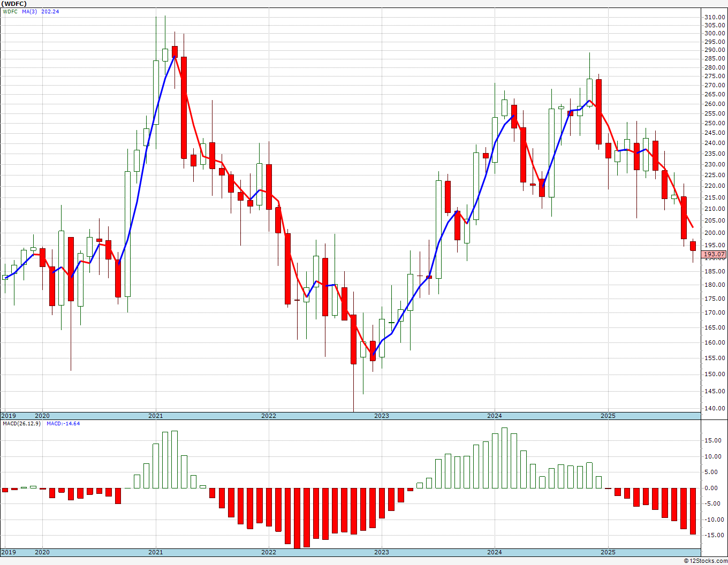Click the MACD(26,12,9) indicator label
Image resolution: width=728 pixels, height=565 pixels.
[22, 424]
